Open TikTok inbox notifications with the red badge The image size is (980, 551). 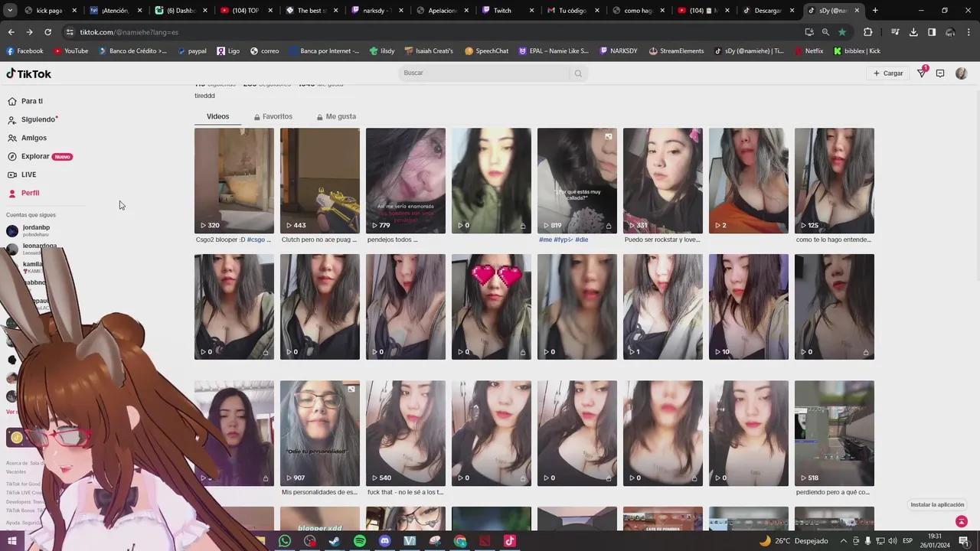click(922, 73)
